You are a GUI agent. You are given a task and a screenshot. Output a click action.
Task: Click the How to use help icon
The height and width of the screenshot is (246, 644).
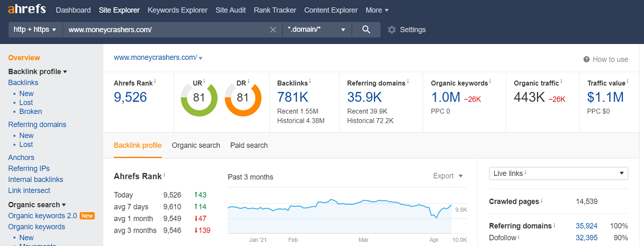586,59
